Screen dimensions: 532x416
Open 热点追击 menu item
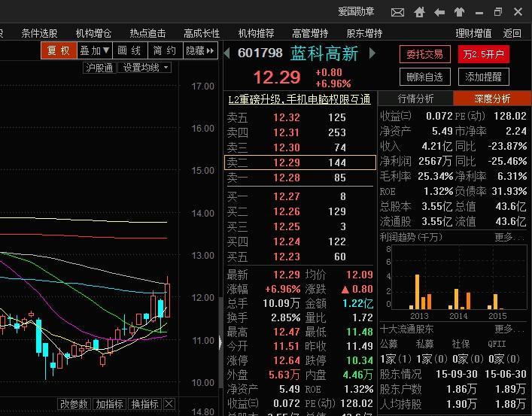click(147, 33)
